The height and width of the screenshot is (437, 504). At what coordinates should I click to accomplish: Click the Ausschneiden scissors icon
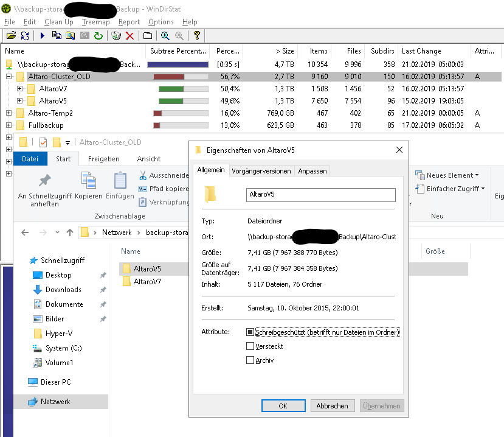pos(143,175)
